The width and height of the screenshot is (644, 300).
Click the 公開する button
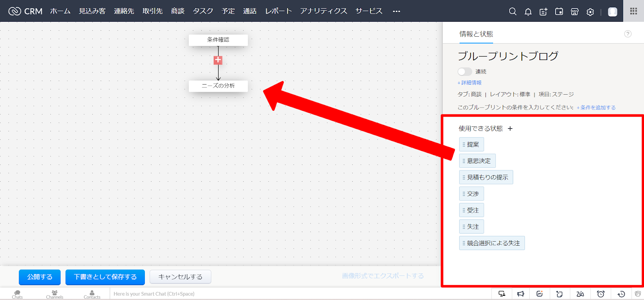point(40,277)
